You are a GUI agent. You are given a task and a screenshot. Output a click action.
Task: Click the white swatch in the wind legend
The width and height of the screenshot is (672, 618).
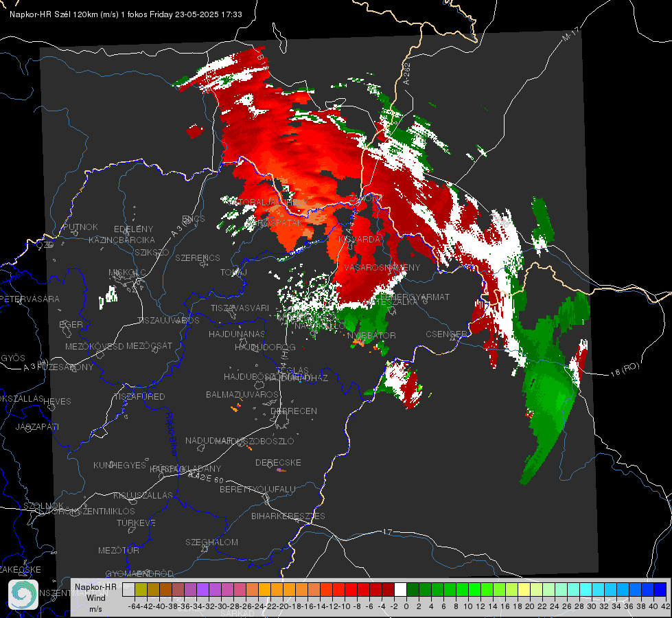[400, 590]
